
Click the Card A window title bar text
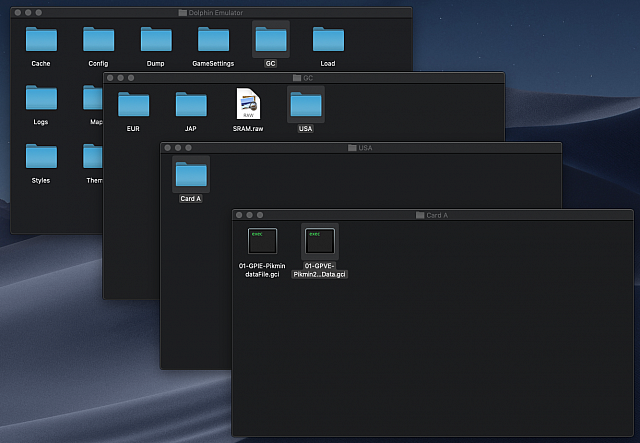[x=437, y=215]
